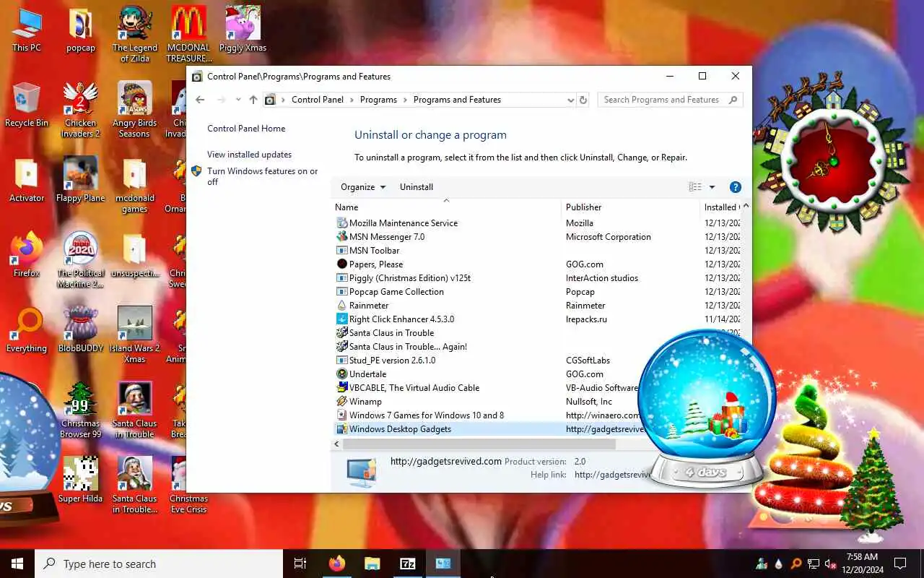Open the Organize dropdown menu
The image size is (924, 578).
pos(363,187)
